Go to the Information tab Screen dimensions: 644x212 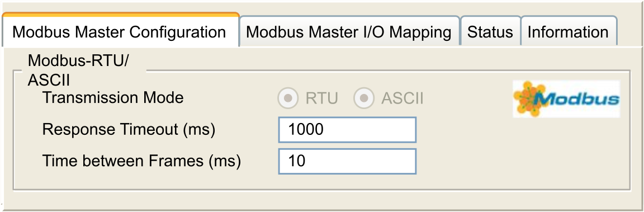tap(569, 31)
